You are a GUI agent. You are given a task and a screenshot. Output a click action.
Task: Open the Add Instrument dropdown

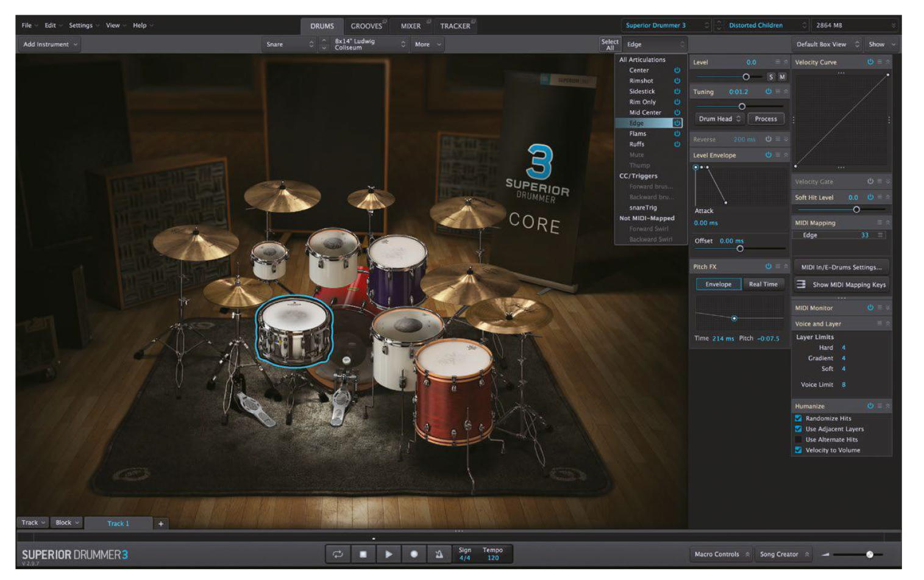[48, 44]
